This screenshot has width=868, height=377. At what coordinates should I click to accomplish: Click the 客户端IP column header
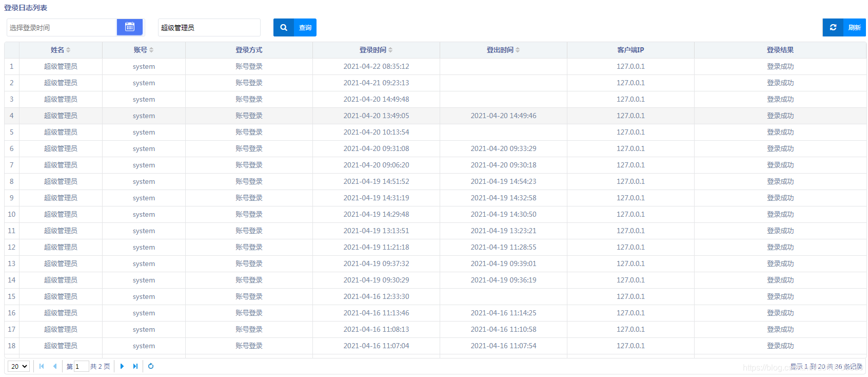click(x=630, y=50)
